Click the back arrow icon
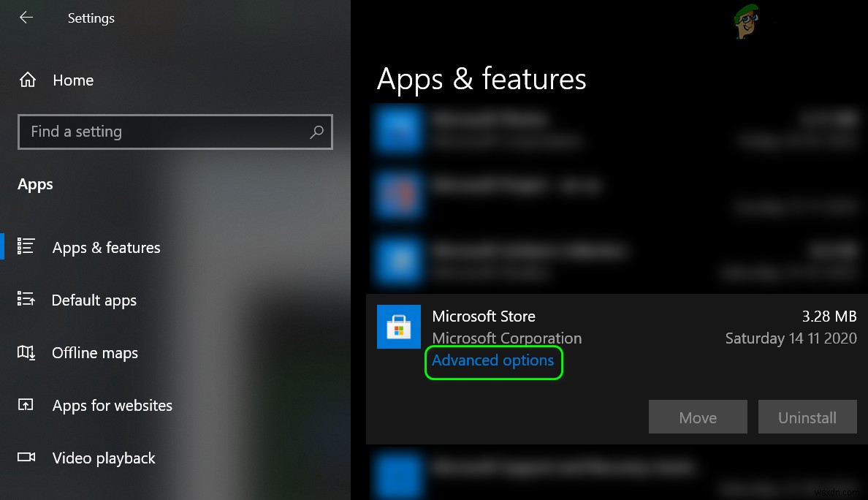 click(26, 18)
